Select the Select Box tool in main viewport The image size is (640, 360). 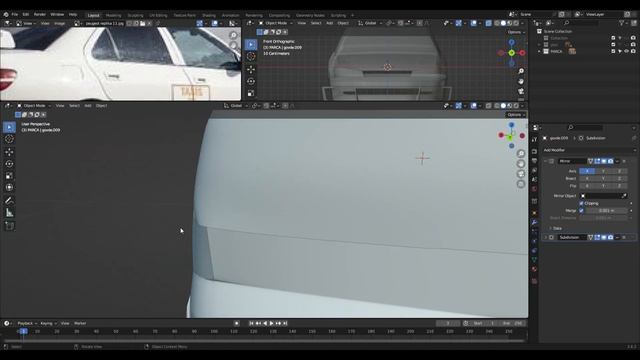tap(9, 127)
